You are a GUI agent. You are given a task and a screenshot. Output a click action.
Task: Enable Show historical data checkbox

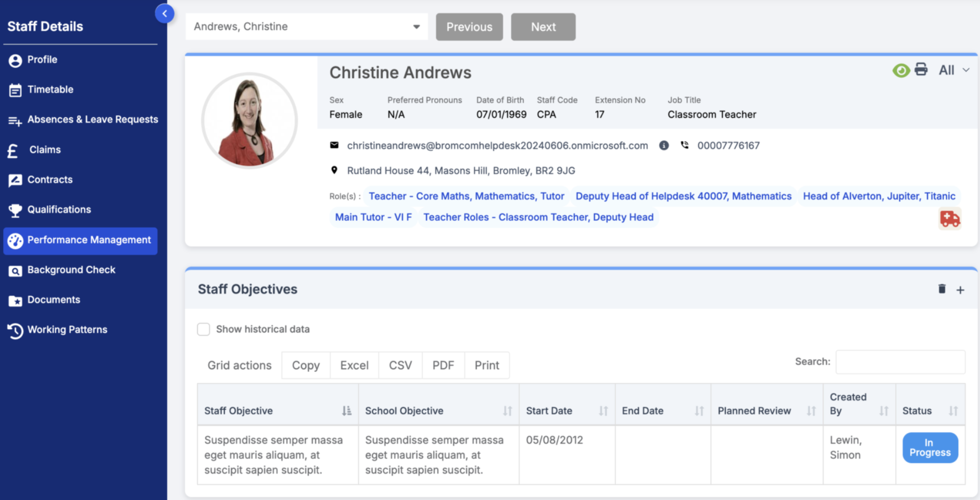click(204, 329)
